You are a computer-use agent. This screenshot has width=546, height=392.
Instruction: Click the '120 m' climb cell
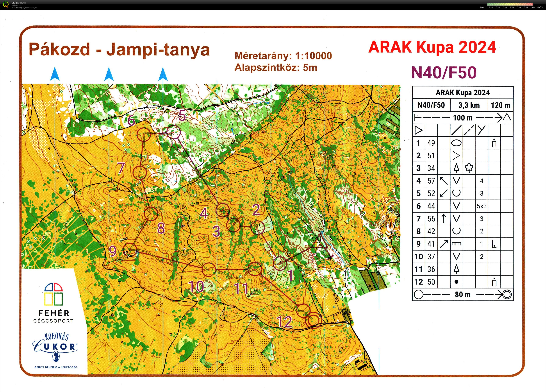pos(501,105)
